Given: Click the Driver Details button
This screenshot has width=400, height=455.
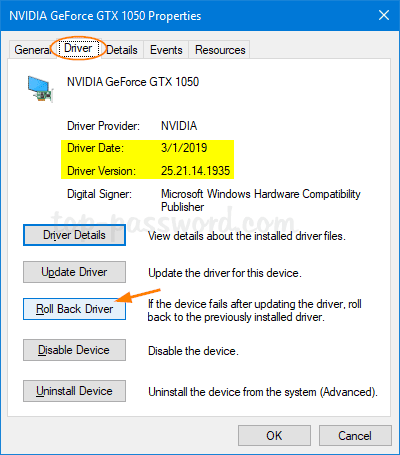Looking at the screenshot, I should click(74, 235).
